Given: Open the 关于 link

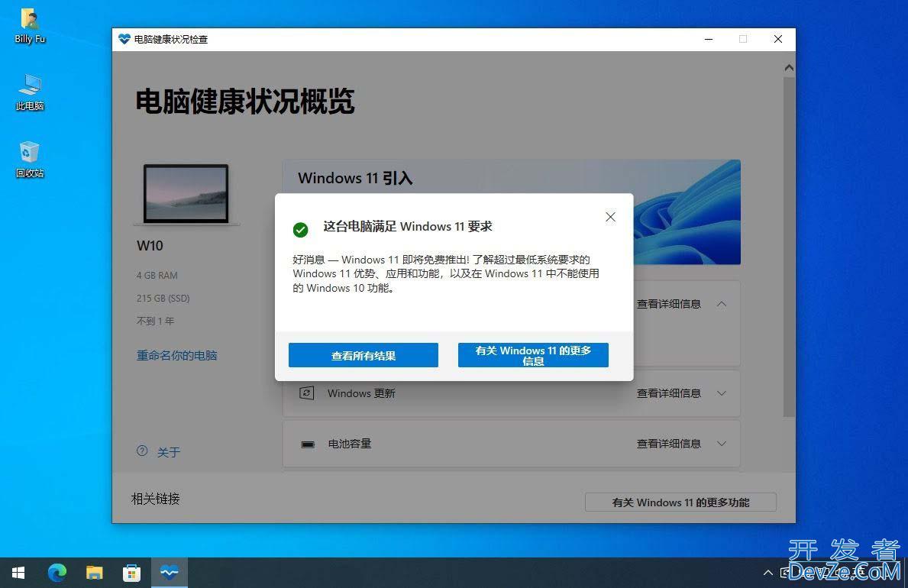Looking at the screenshot, I should [169, 452].
